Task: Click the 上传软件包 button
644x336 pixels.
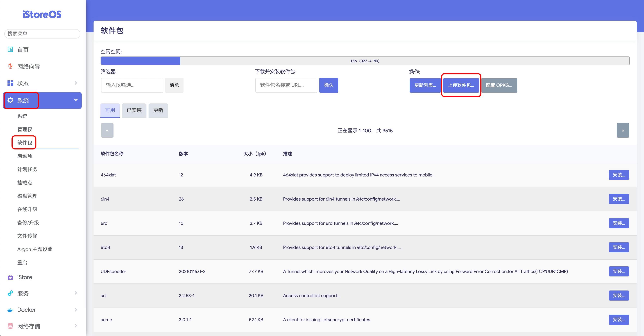Action: 461,85
